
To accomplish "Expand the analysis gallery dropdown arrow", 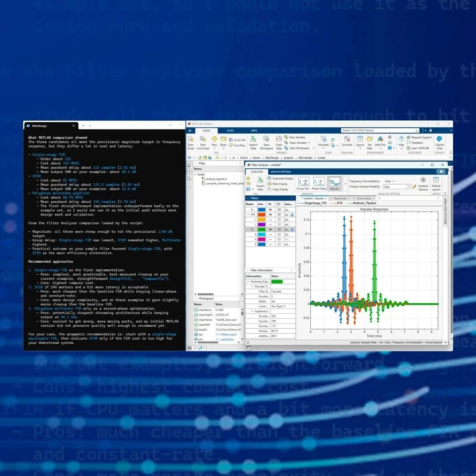I will pos(345,184).
